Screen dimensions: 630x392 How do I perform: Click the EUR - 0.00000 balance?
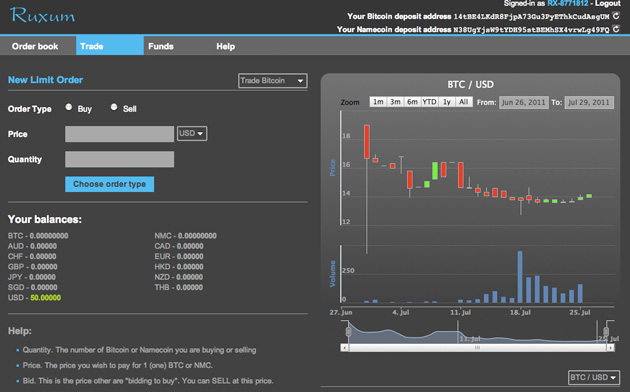pos(179,256)
